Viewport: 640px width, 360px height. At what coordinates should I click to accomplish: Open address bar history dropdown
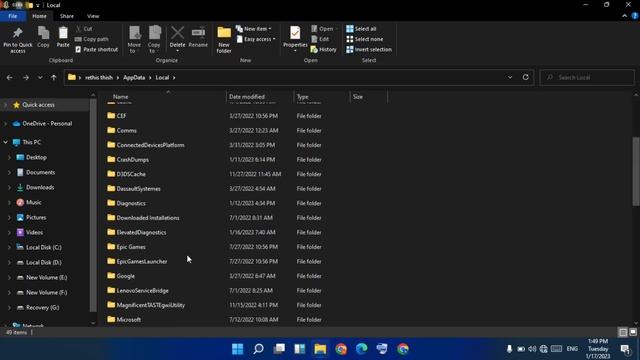510,77
